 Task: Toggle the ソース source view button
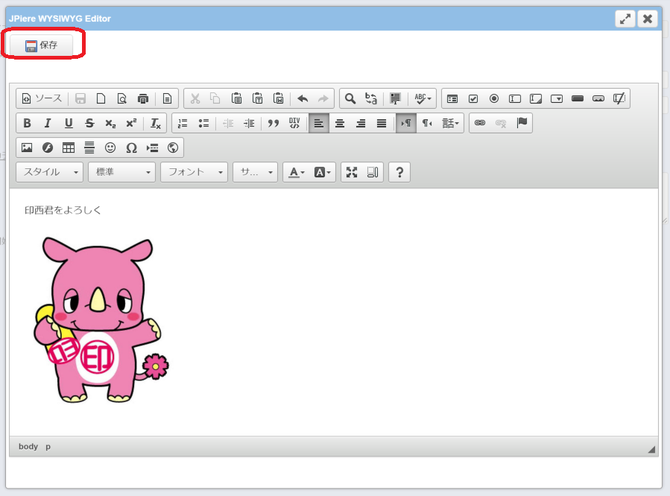(x=42, y=99)
